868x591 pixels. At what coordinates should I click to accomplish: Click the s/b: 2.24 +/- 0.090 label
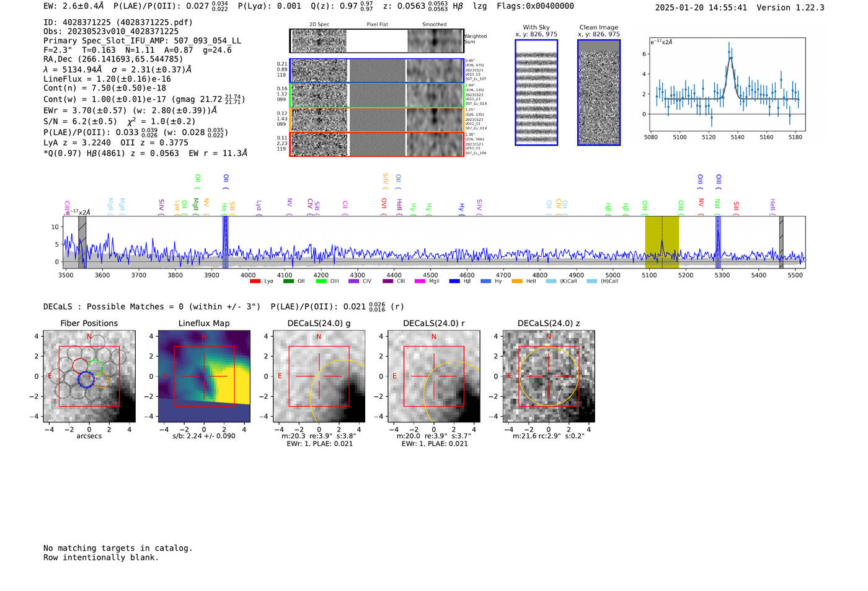[204, 436]
